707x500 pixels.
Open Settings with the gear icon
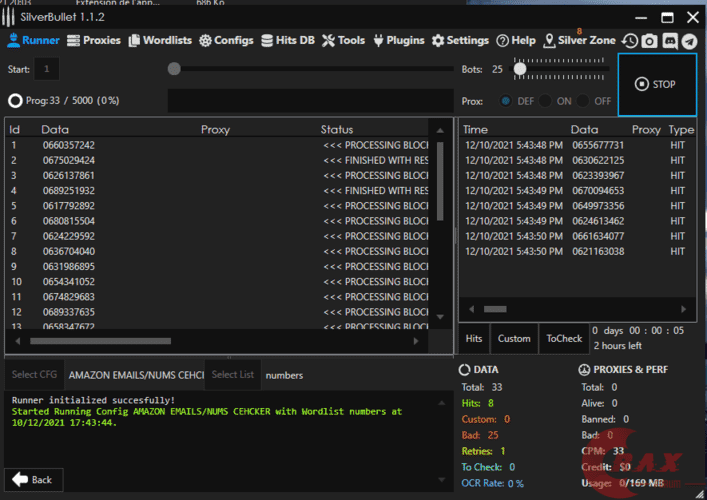click(460, 41)
